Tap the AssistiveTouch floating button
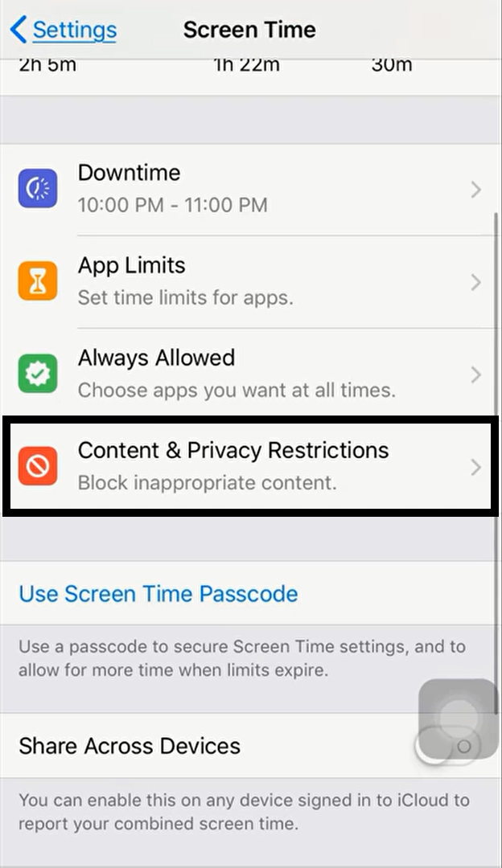This screenshot has width=502, height=868. pos(459,719)
